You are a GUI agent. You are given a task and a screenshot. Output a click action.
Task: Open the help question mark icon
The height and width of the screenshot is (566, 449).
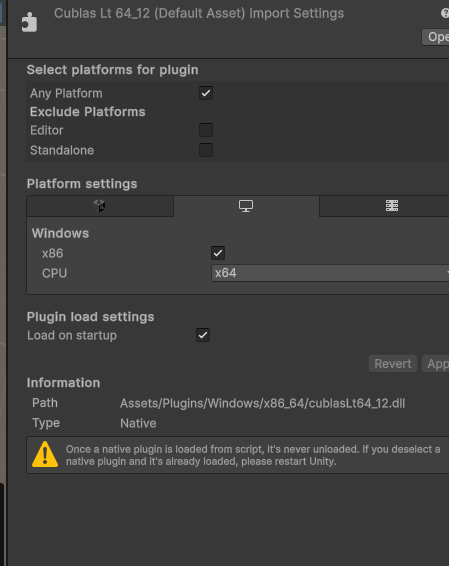click(x=445, y=13)
